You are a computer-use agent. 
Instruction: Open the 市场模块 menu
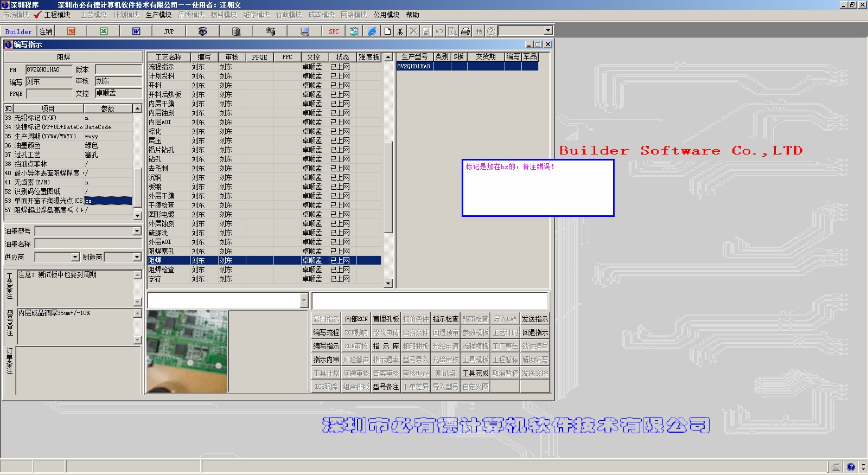coord(16,15)
